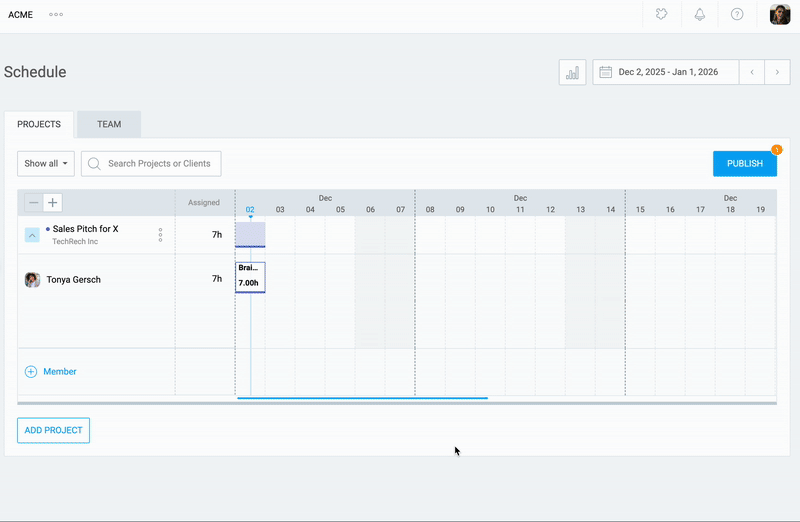This screenshot has height=522, width=800.
Task: Select the PROJECTS tab
Action: click(39, 125)
